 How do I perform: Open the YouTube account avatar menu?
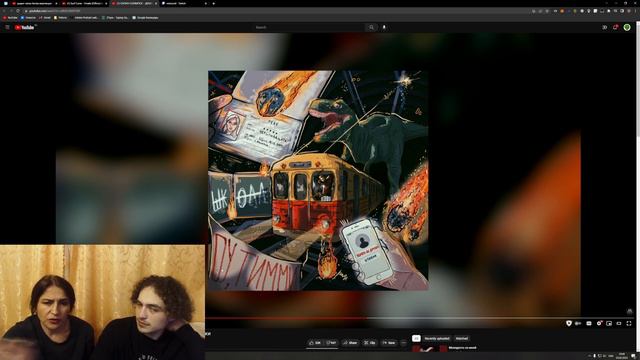(627, 27)
